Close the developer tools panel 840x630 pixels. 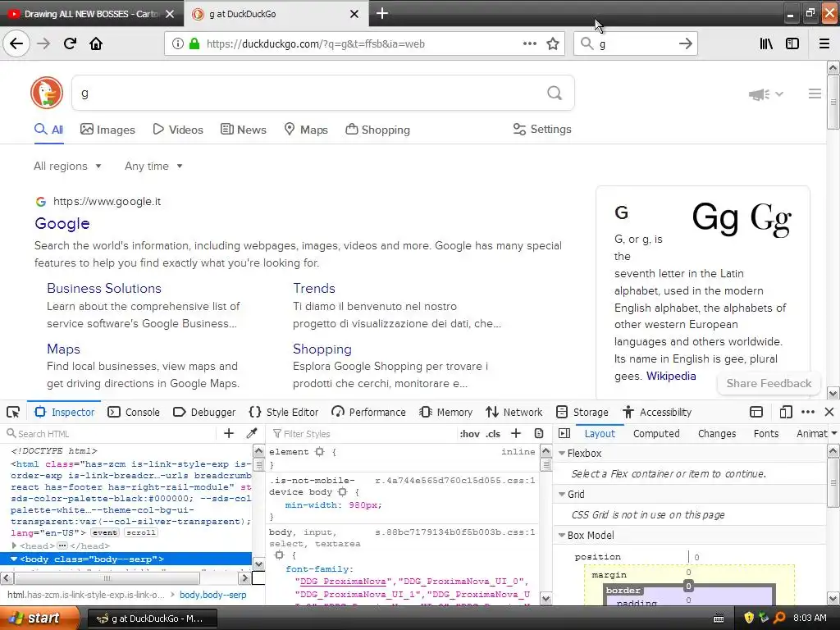[x=829, y=412]
